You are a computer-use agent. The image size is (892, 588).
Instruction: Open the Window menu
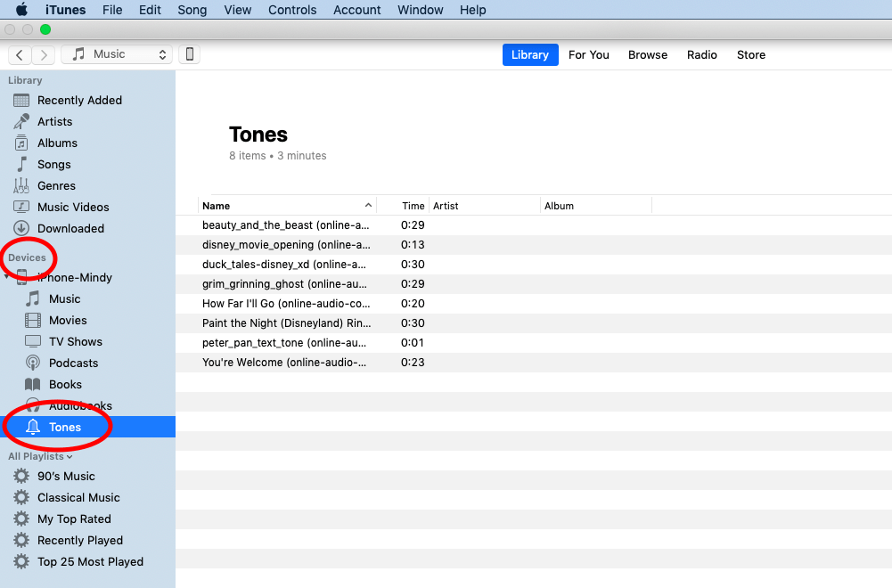(421, 10)
